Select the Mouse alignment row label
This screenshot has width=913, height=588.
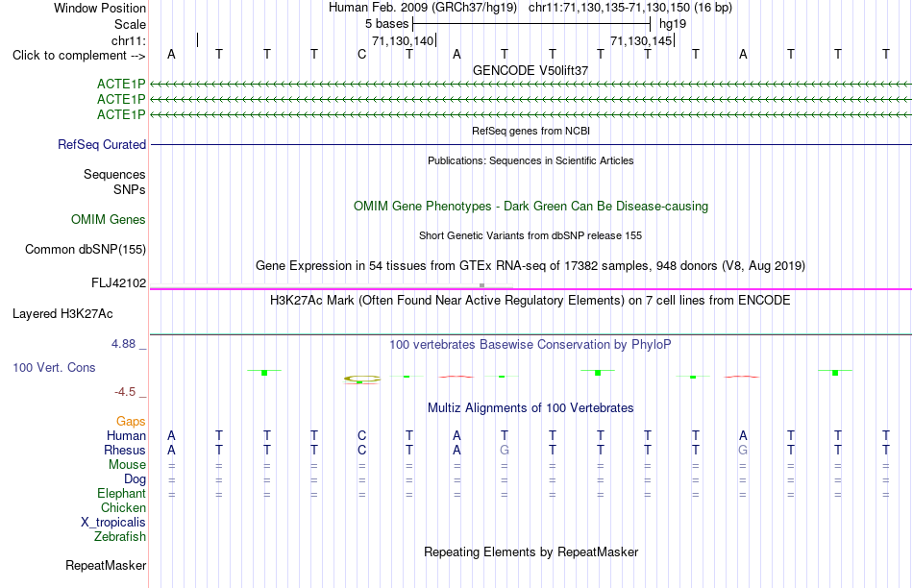point(127,465)
